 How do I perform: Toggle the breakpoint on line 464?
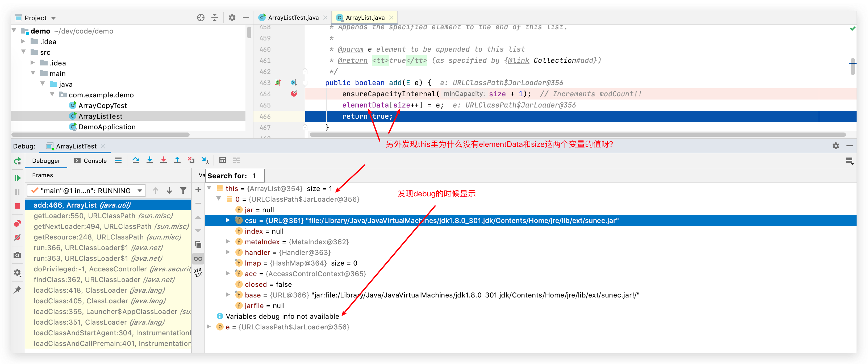294,94
